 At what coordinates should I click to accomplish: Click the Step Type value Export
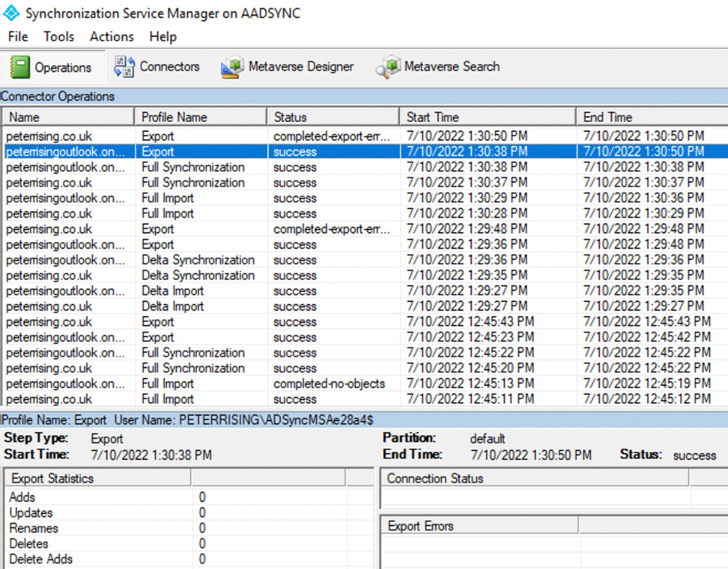tap(107, 439)
